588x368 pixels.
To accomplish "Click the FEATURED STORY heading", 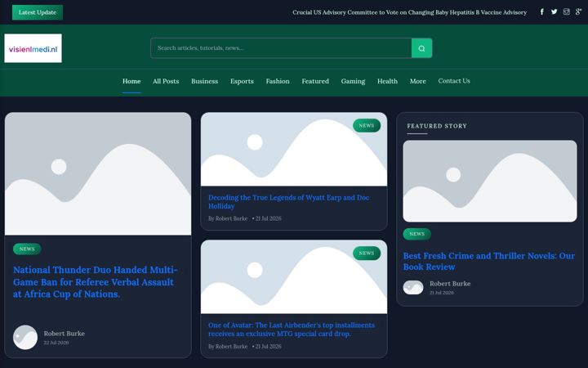I will point(437,126).
